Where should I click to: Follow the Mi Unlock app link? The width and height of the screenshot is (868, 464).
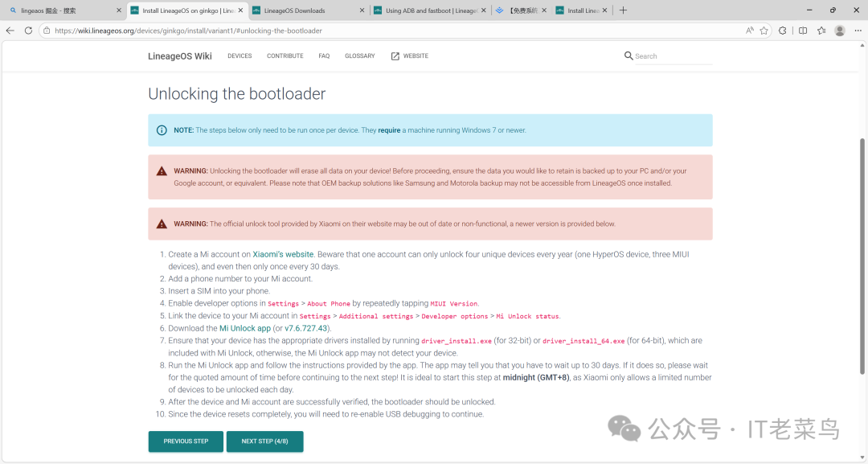pos(245,328)
